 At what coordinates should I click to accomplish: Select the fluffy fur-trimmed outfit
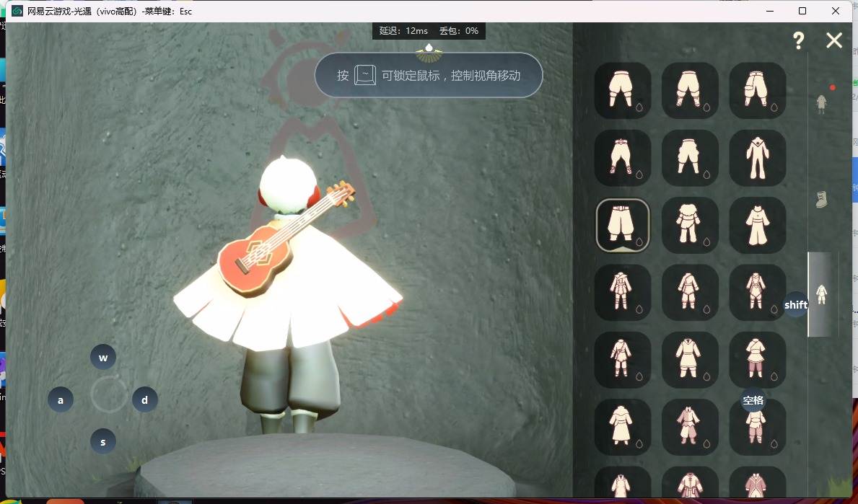[690, 225]
